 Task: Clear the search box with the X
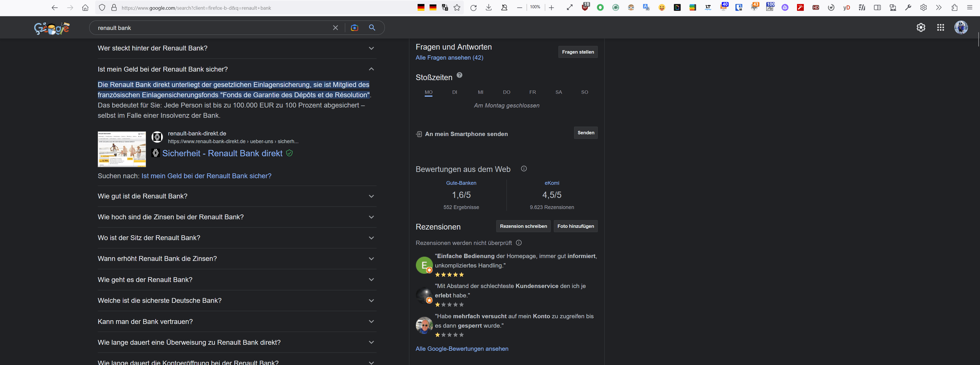[x=335, y=28]
